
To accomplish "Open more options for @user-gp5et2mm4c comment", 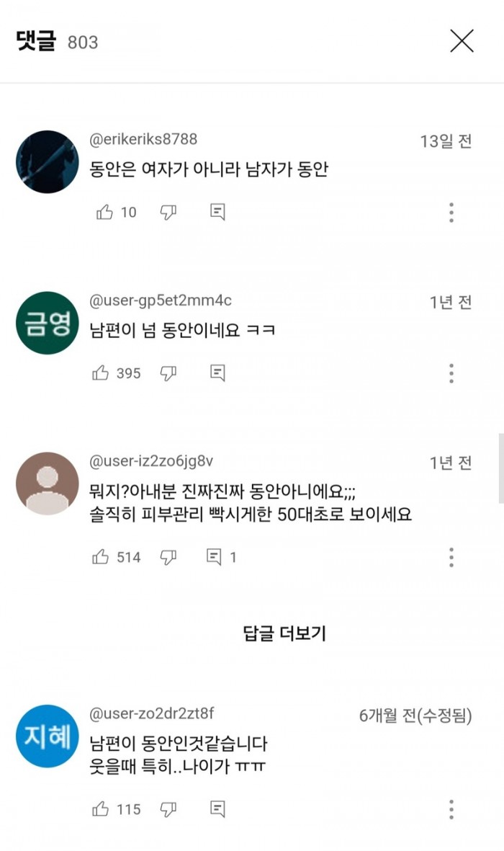I will (x=451, y=373).
